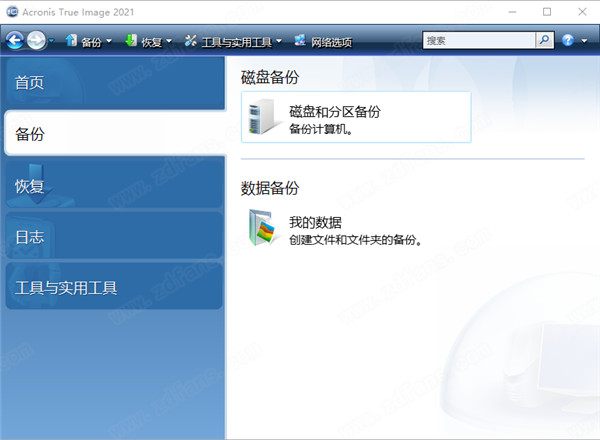Image resolution: width=600 pixels, height=440 pixels.
Task: Click the blue Help question icon
Action: (x=568, y=40)
